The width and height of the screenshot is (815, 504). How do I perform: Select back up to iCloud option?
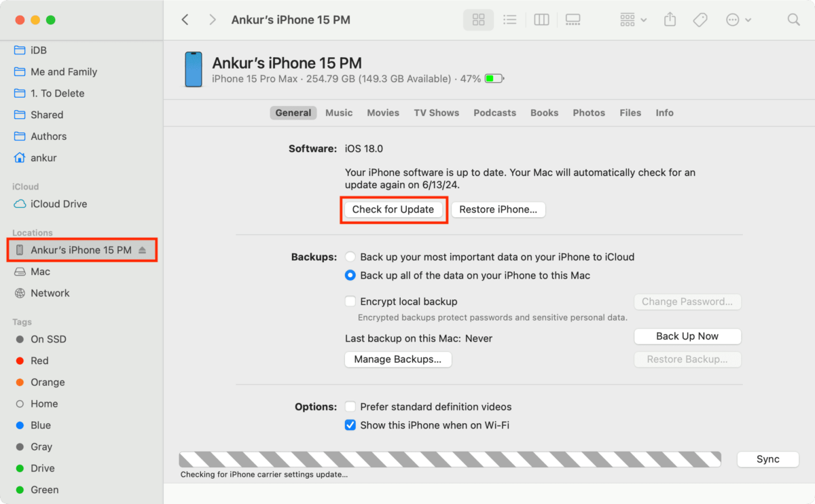point(350,257)
